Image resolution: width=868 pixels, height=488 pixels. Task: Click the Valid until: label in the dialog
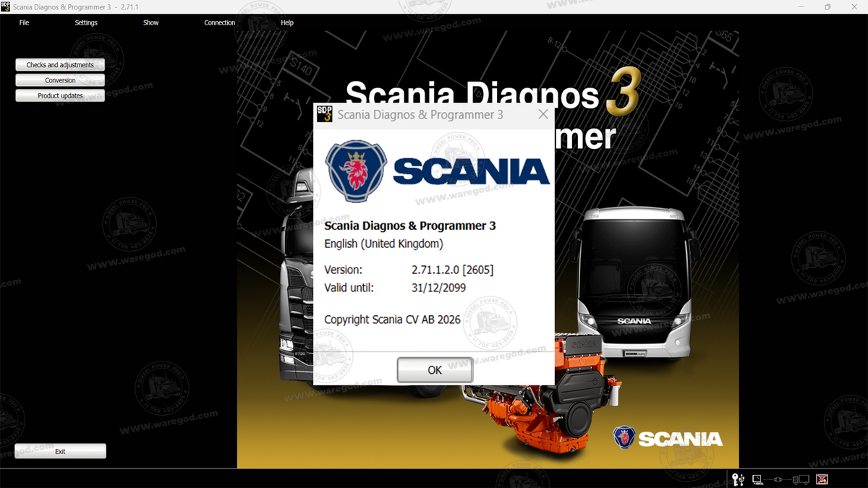(349, 288)
